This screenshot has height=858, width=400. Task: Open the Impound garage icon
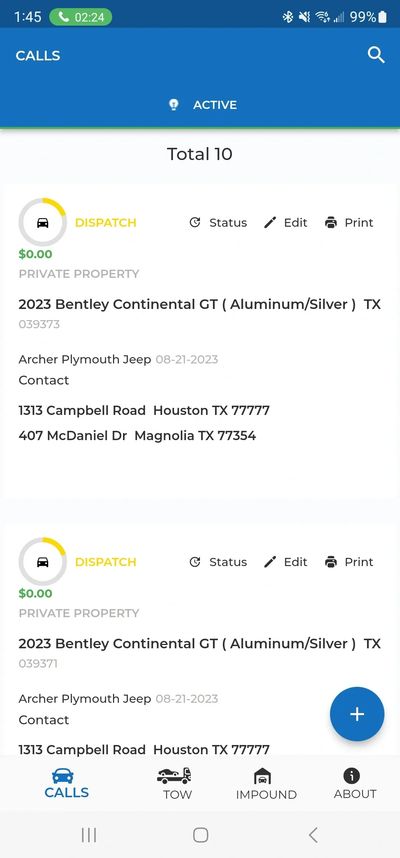coord(263,776)
